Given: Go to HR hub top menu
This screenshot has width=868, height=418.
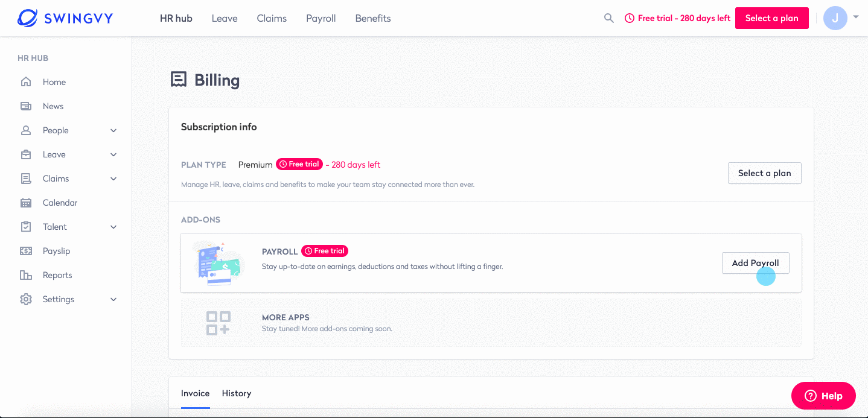Looking at the screenshot, I should point(176,18).
